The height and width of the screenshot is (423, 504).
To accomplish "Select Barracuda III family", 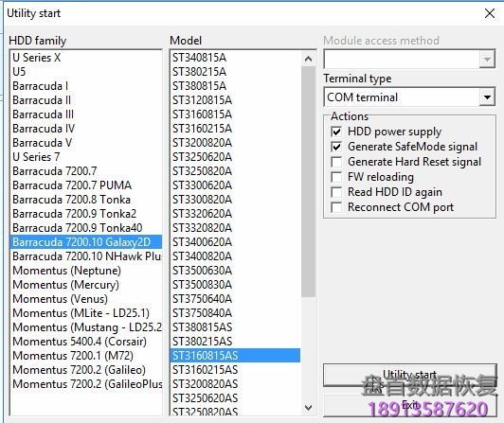I will coord(86,115).
